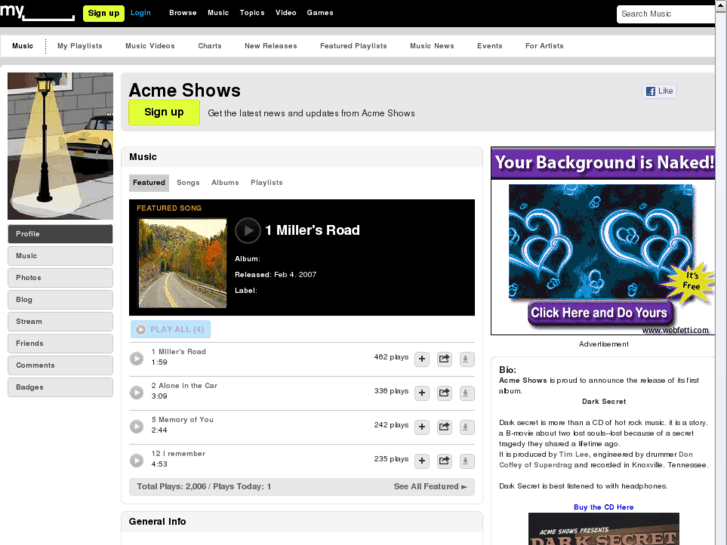Go to Music Videos
Viewport: 727px width, 545px height.
(x=150, y=46)
